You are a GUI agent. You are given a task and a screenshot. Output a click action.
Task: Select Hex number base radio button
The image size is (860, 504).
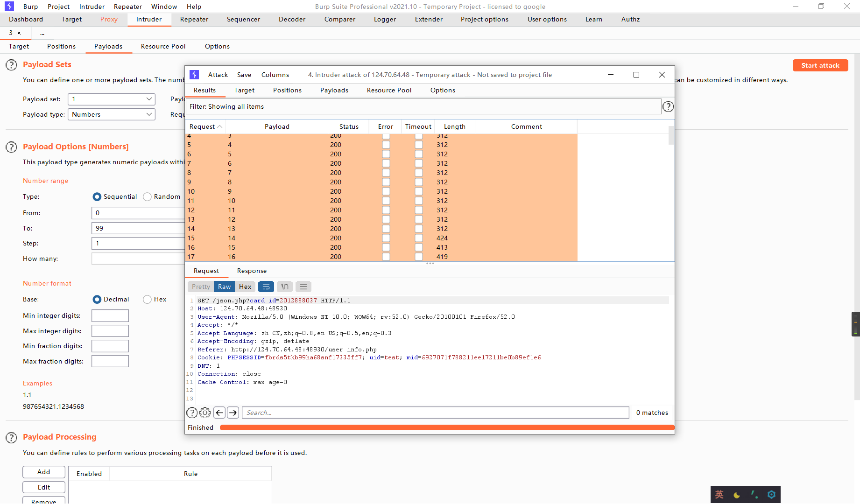[147, 299]
